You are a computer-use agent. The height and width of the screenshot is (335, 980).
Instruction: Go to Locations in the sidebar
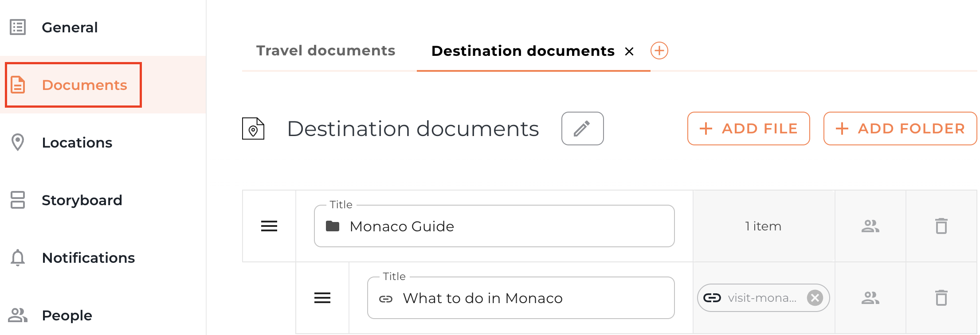pos(77,143)
